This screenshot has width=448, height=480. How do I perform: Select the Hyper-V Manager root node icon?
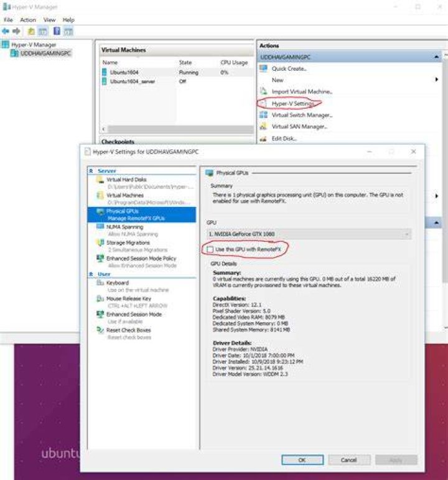point(6,44)
